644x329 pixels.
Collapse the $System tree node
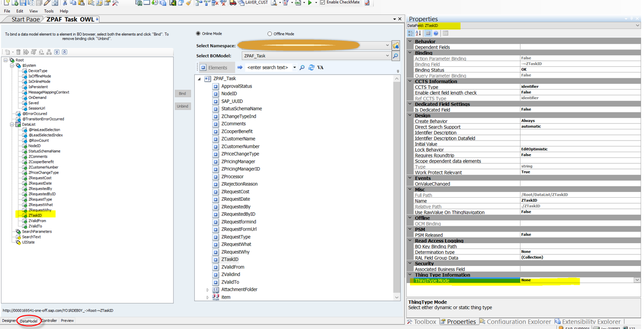pos(12,65)
